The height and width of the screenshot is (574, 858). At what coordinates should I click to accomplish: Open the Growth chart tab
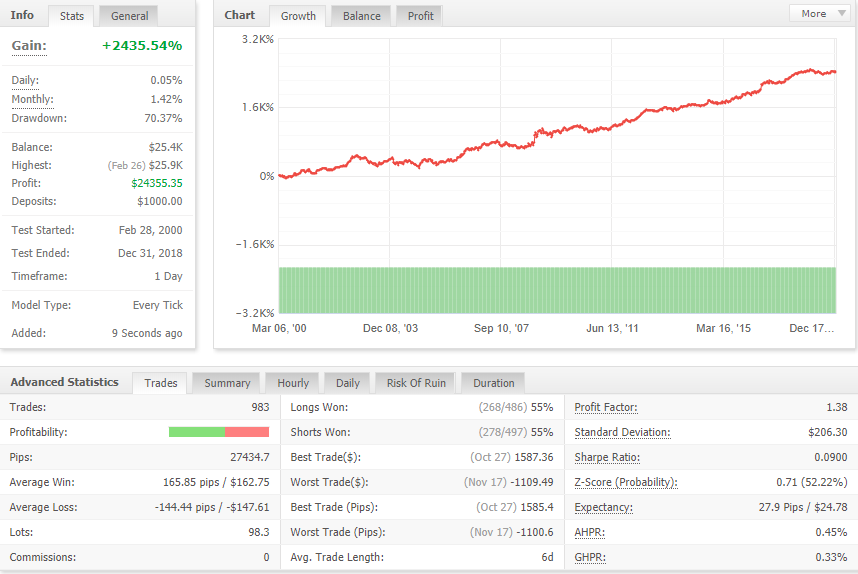point(298,16)
